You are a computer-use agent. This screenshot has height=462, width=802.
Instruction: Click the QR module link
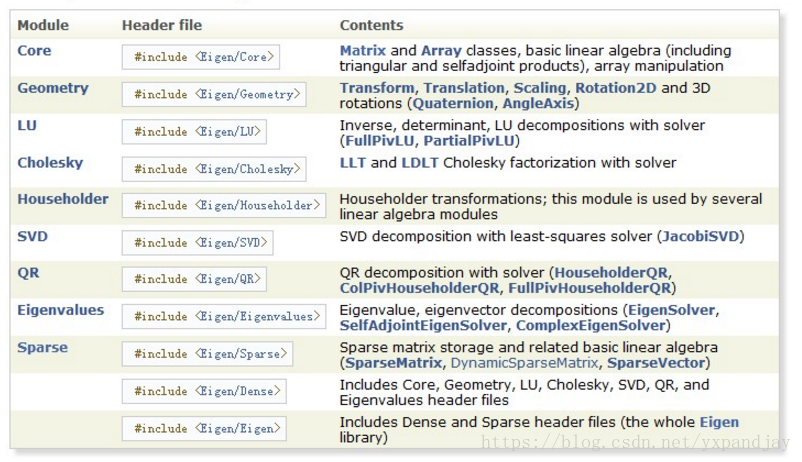coord(28,273)
